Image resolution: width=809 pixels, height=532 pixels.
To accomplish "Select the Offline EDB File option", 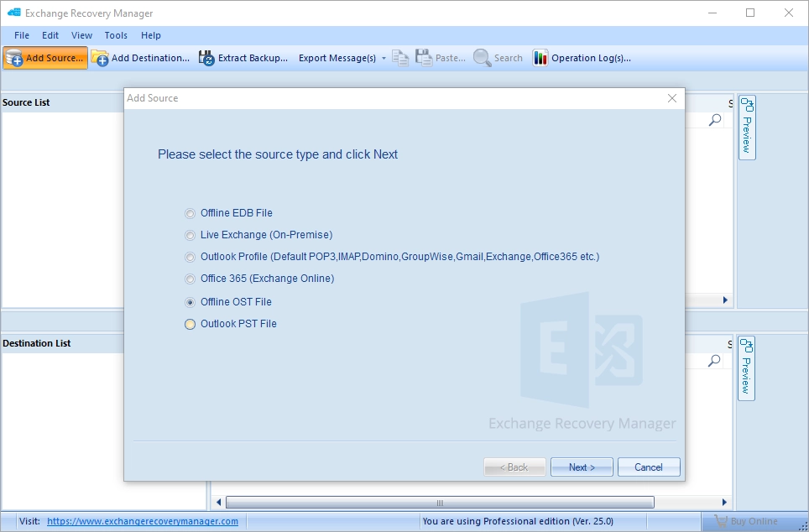I will click(191, 213).
